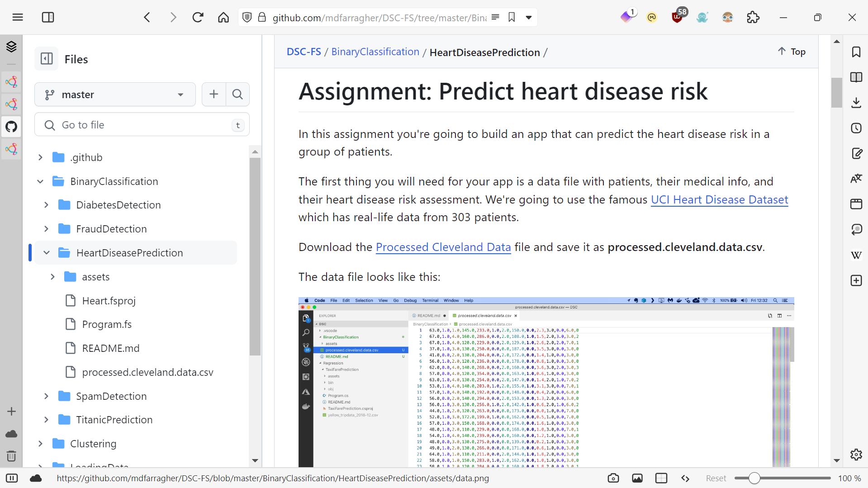The height and width of the screenshot is (488, 868).
Task: Open the UCI Heart Disease Dataset link
Action: pyautogui.click(x=719, y=199)
